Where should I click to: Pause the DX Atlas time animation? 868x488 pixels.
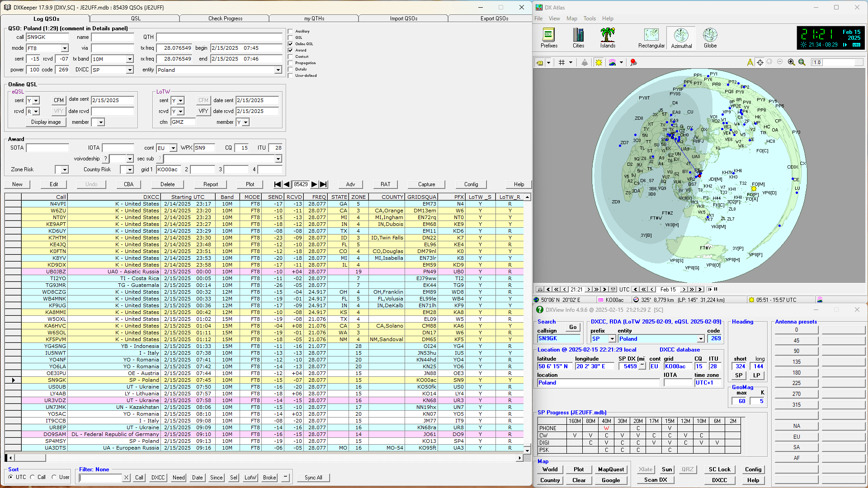coord(716,289)
